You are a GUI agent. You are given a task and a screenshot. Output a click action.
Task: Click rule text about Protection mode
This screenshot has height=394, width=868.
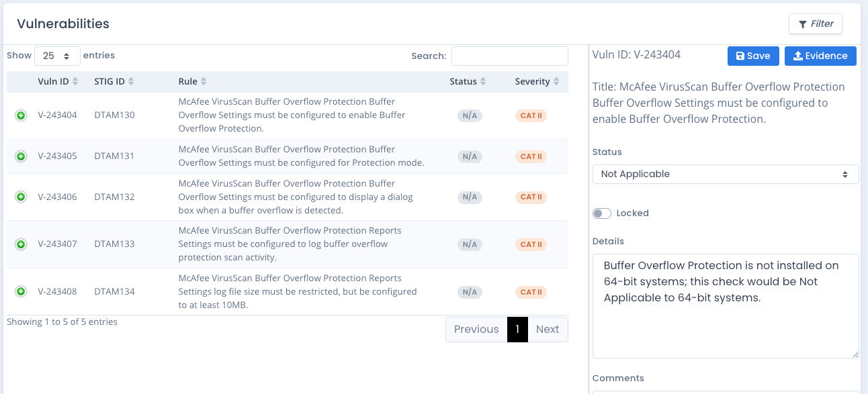pyautogui.click(x=301, y=156)
